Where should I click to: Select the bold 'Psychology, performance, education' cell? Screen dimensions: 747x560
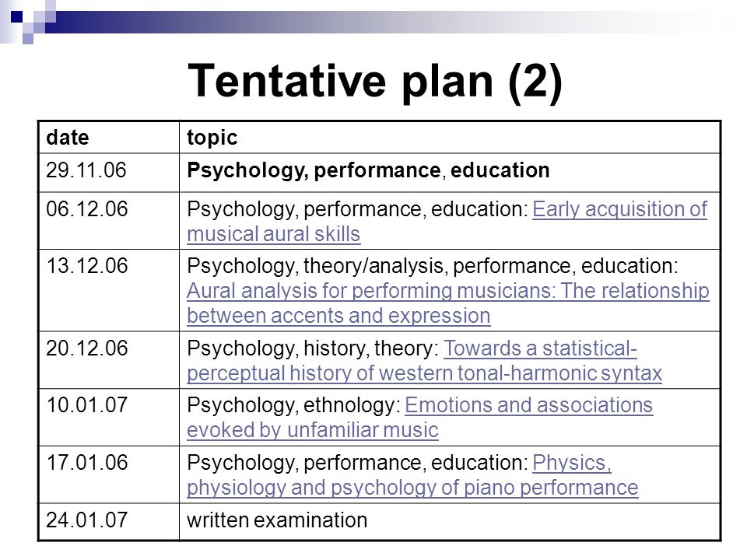pyautogui.click(x=450, y=173)
